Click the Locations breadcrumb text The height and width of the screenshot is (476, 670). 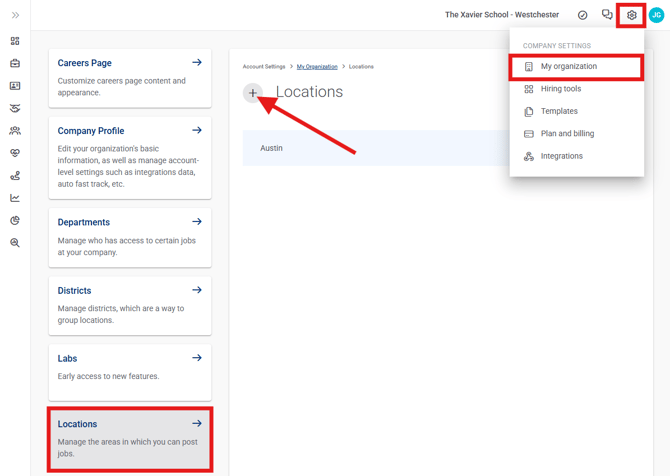point(361,67)
